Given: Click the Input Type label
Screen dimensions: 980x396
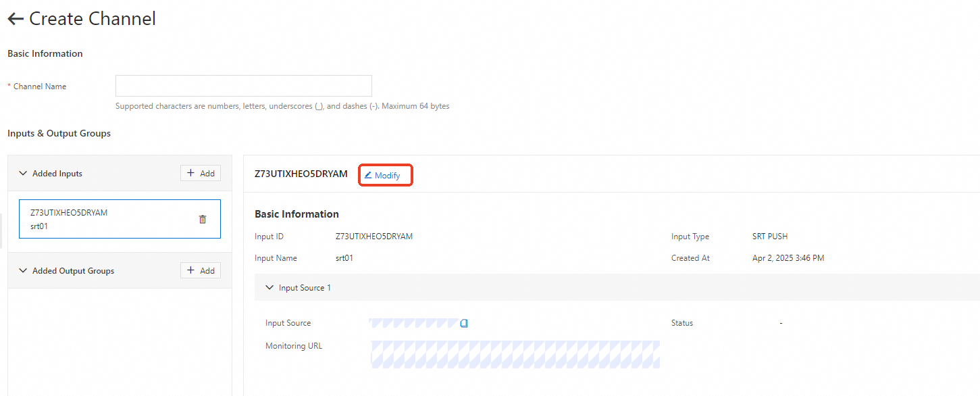Looking at the screenshot, I should click(690, 237).
